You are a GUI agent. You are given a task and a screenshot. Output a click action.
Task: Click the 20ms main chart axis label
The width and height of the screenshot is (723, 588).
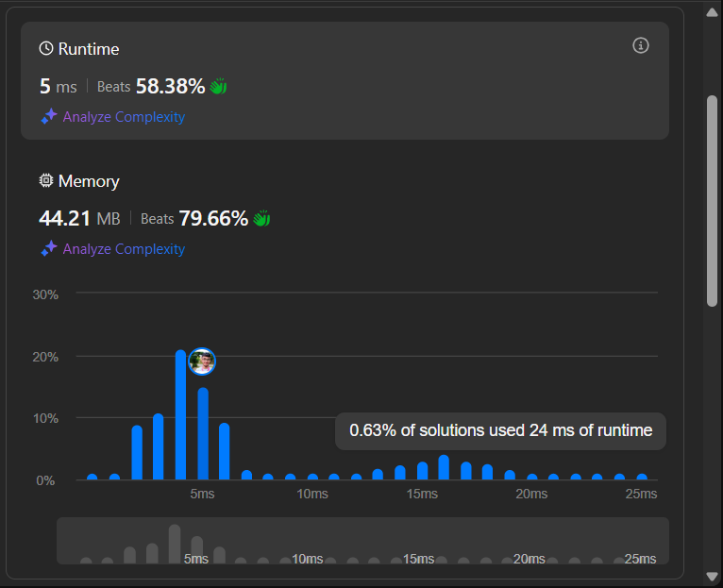[x=531, y=494]
